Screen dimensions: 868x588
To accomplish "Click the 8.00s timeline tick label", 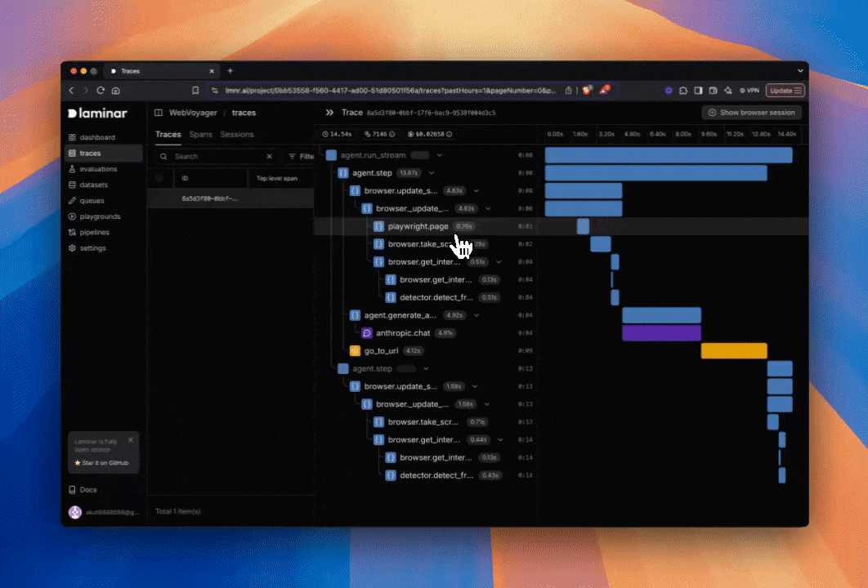I will (683, 135).
